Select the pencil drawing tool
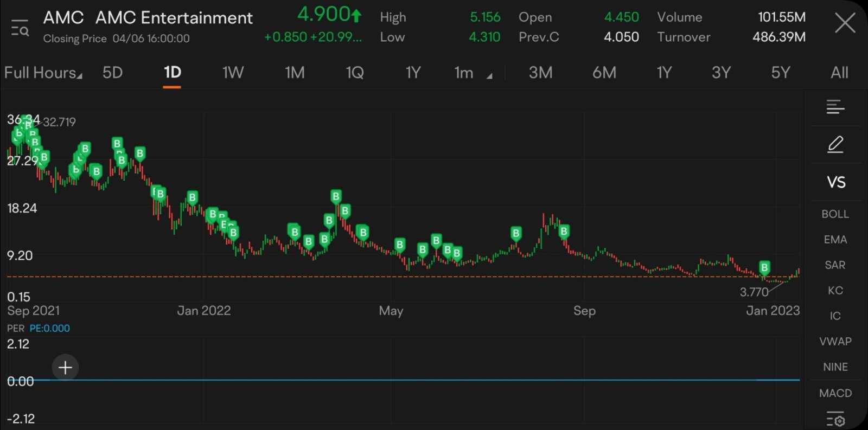The width and height of the screenshot is (868, 430). click(x=835, y=144)
